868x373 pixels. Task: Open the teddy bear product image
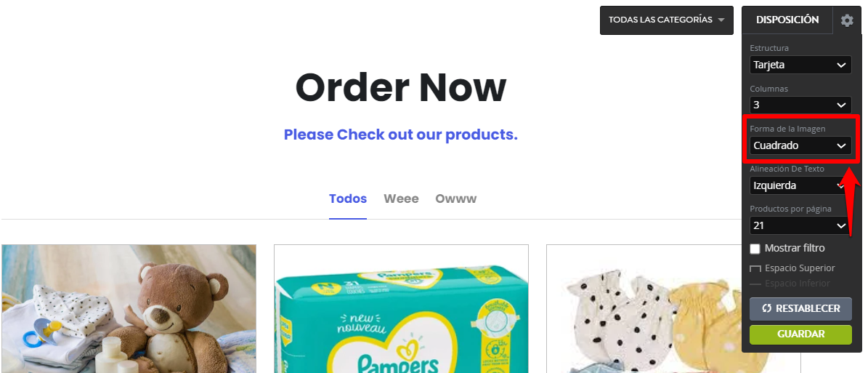(x=129, y=309)
